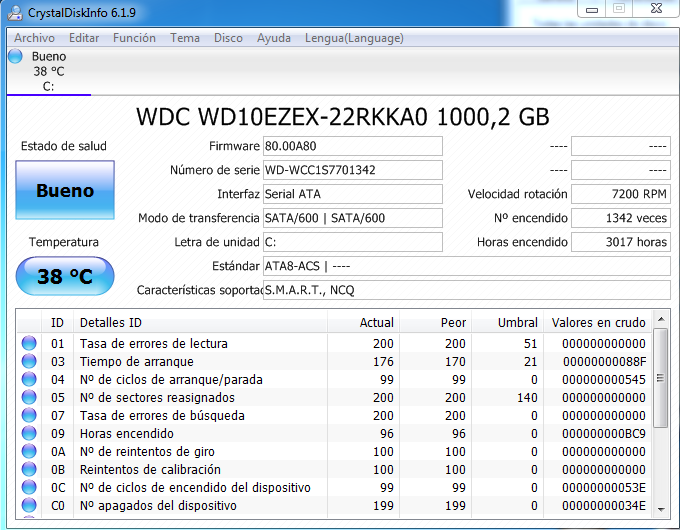
Task: Click the Estado de salud label
Action: click(64, 146)
